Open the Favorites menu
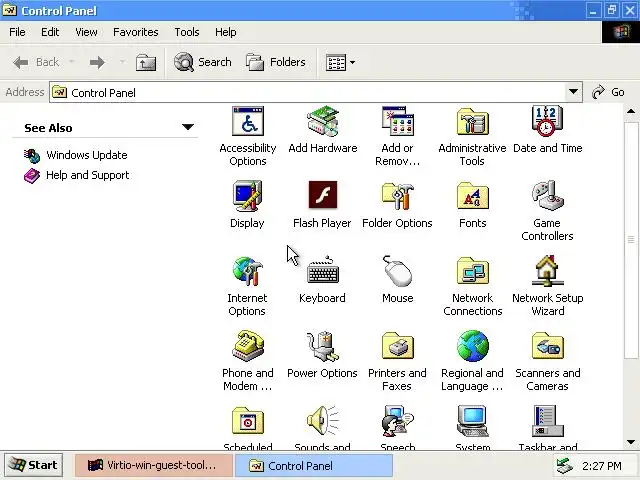 tap(136, 32)
